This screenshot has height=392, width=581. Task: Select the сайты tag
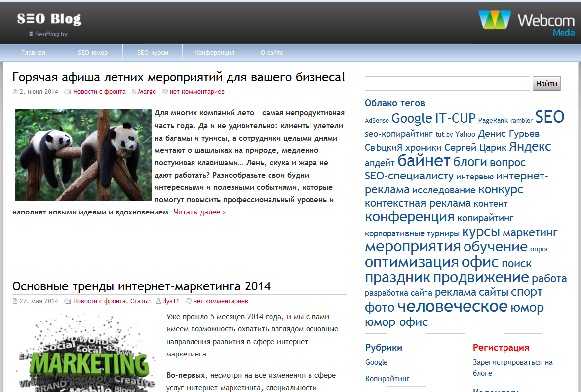[x=494, y=292]
